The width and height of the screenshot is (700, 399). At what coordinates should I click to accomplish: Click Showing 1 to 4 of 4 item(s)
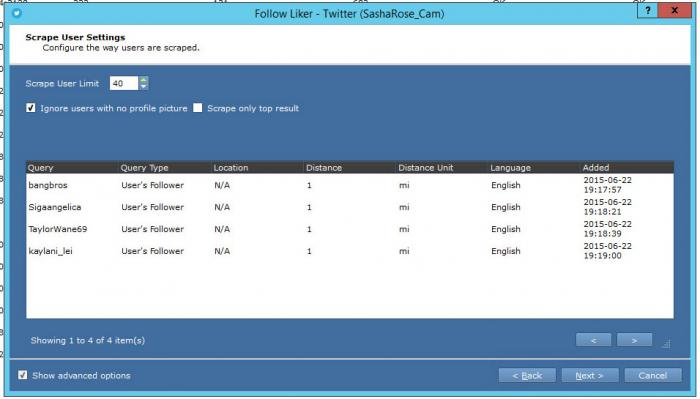point(88,340)
